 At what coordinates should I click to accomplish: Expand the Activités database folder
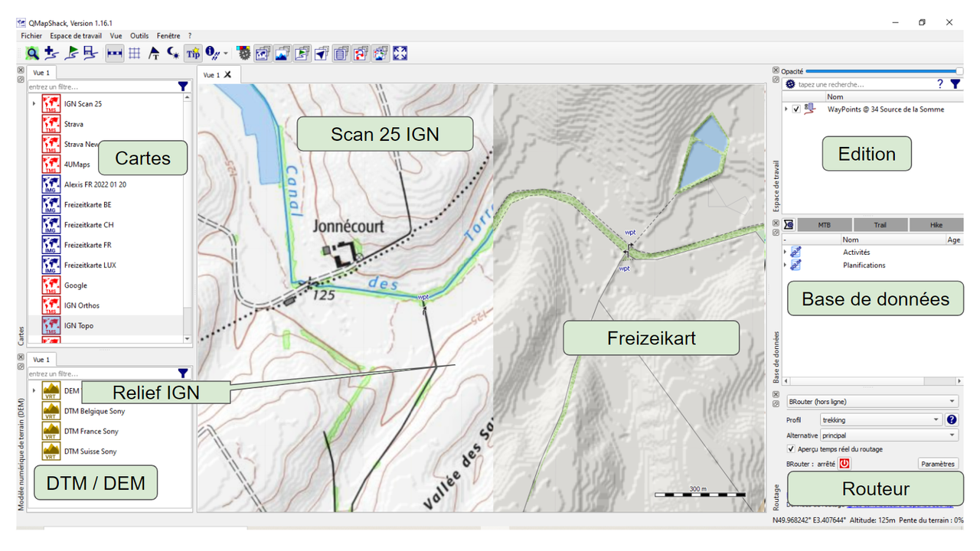pyautogui.click(x=786, y=252)
